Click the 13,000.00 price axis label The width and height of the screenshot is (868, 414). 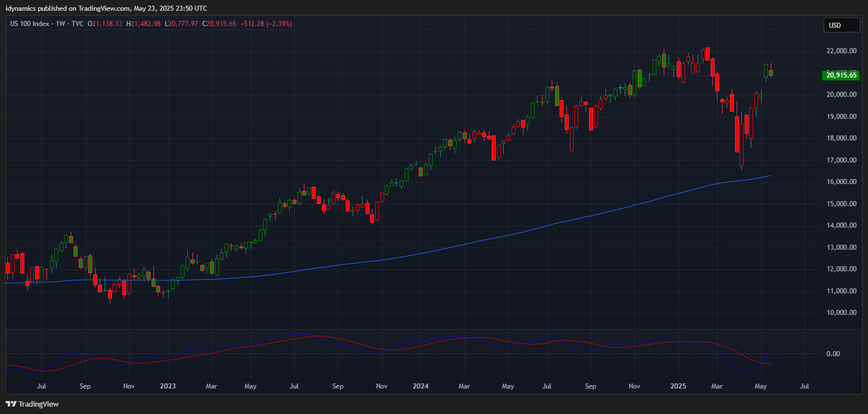tap(841, 247)
